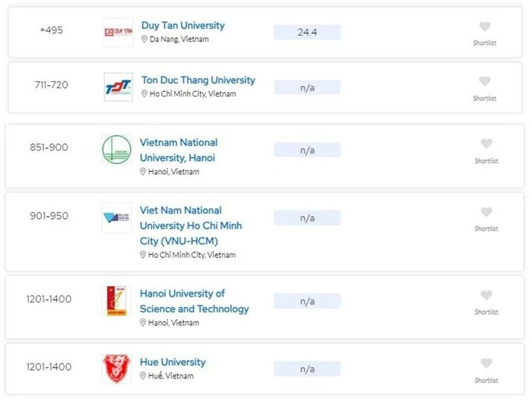The height and width of the screenshot is (400, 532).
Task: Open Hanoi University of Science and Technology link
Action: point(194,301)
